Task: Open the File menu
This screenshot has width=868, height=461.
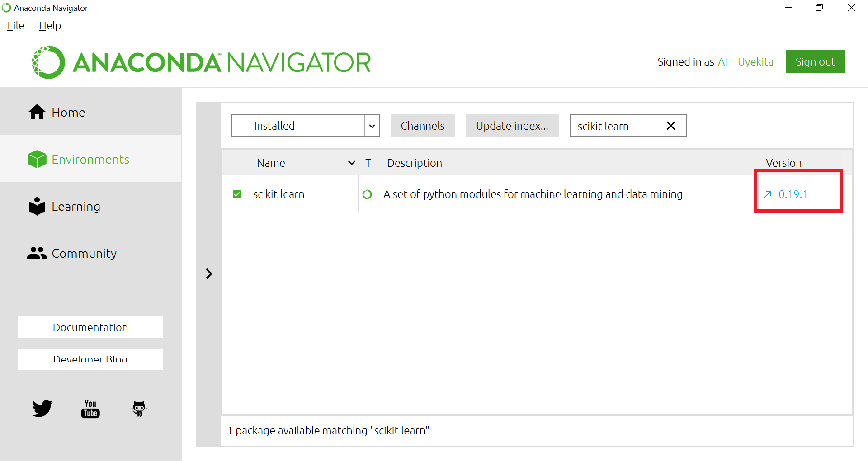Action: [x=16, y=26]
